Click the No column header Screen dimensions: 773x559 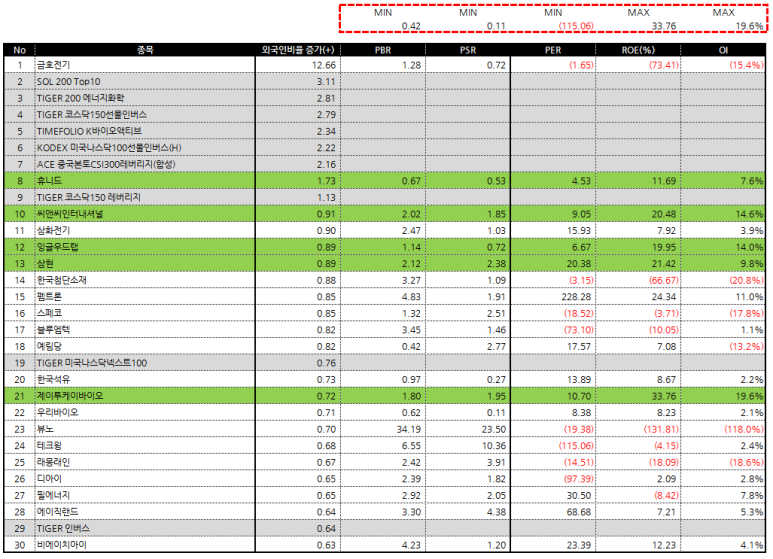click(x=20, y=50)
